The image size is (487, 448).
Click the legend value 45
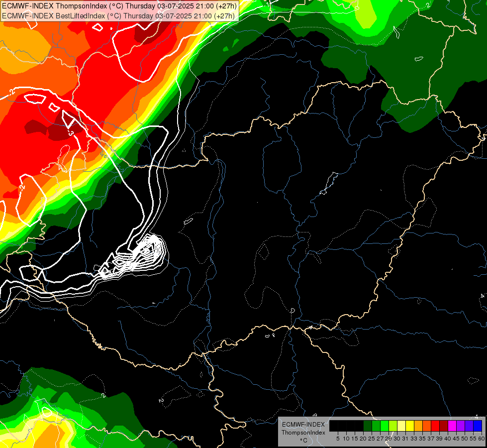point(456,439)
